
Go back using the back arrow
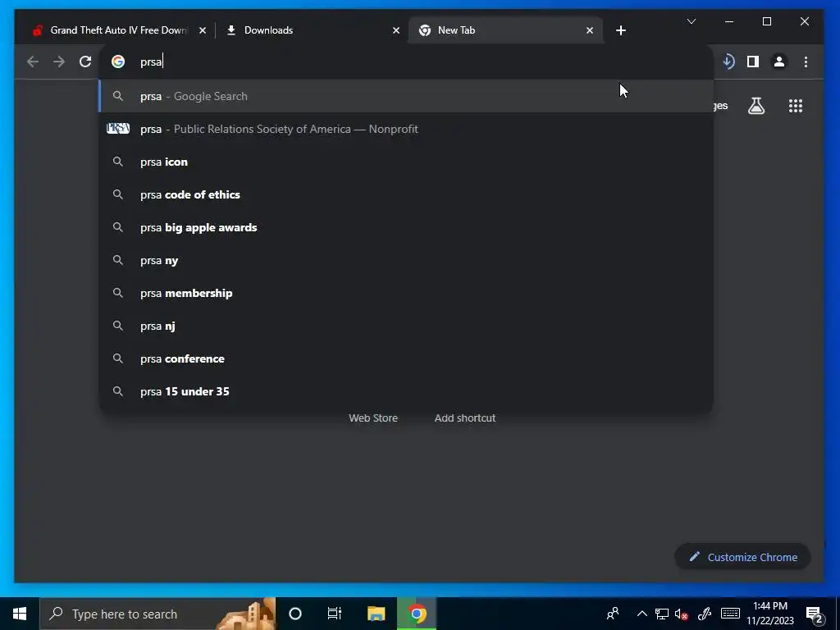pos(33,62)
